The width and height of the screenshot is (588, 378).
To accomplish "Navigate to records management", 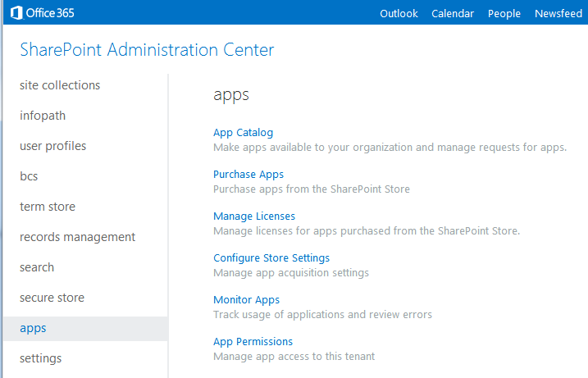I will (78, 237).
